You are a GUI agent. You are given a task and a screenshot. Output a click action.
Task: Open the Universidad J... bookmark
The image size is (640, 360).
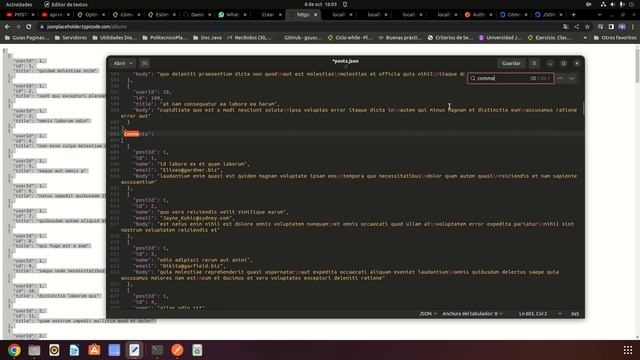(500, 38)
